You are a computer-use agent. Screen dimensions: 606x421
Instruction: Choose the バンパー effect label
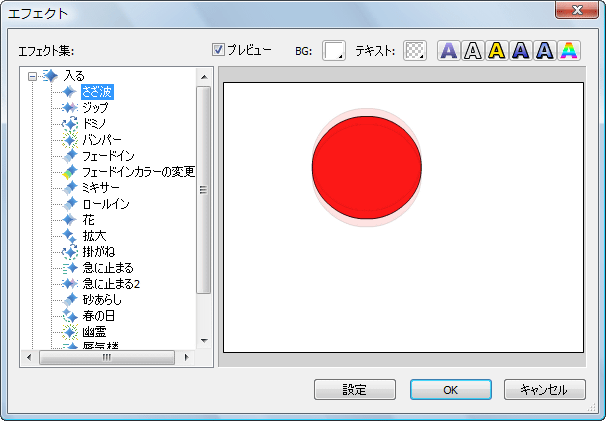click(x=102, y=140)
